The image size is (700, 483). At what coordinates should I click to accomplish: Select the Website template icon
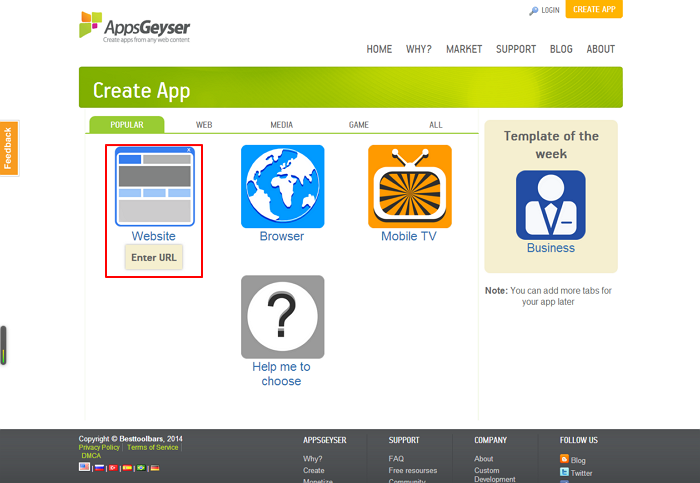pos(154,186)
